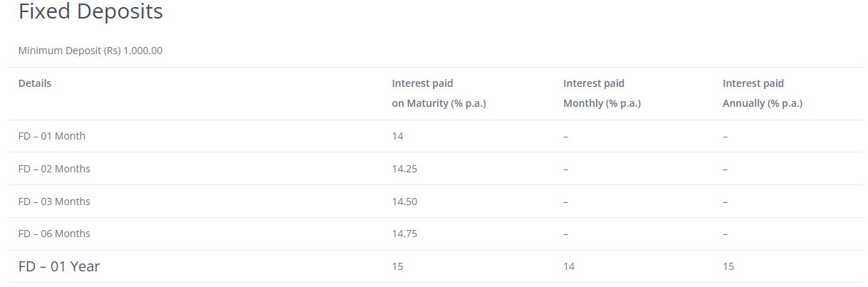Click the 15 maturity rate for 01 Year
This screenshot has width=868, height=287.
[397, 266]
